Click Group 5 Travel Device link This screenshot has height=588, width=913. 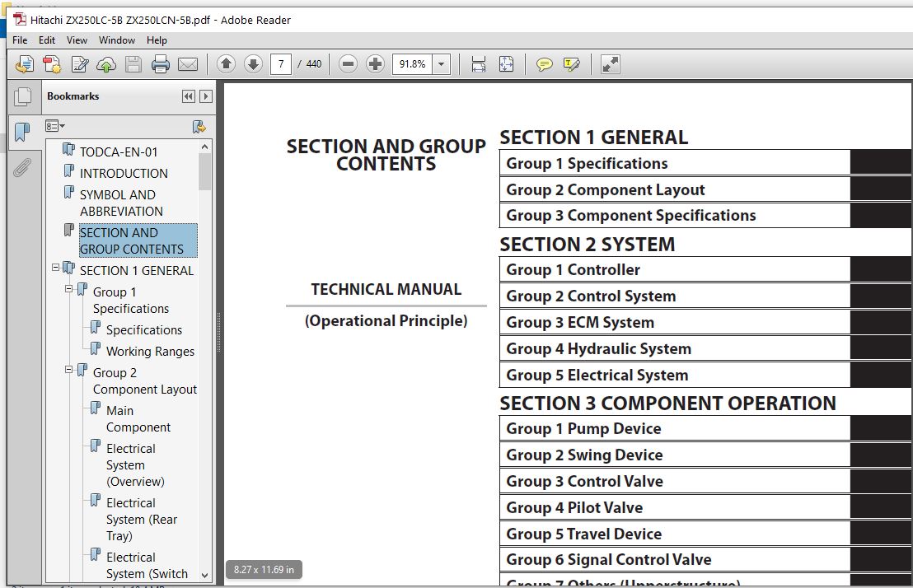[584, 534]
